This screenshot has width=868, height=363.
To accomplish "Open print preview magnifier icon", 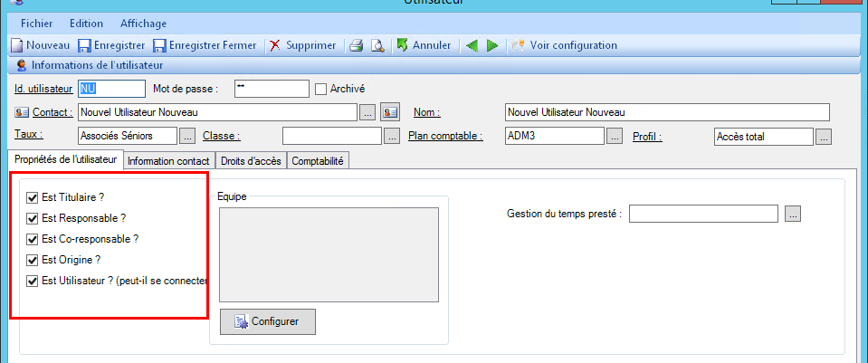I will click(x=377, y=45).
